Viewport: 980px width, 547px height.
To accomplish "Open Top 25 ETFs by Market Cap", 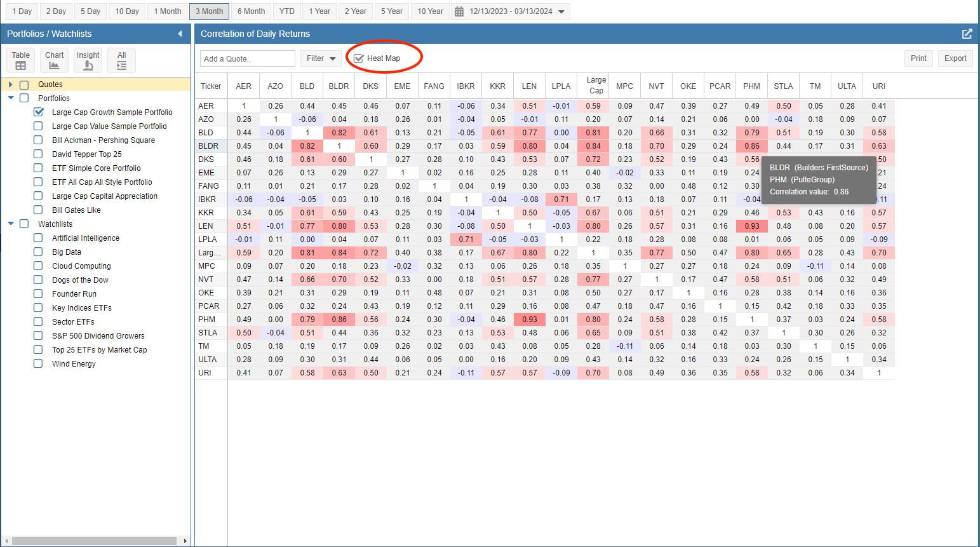I will tap(100, 349).
